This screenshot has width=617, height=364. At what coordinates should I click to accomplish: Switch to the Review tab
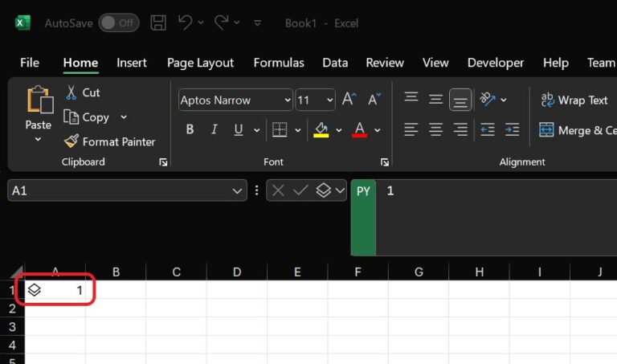[x=385, y=63]
